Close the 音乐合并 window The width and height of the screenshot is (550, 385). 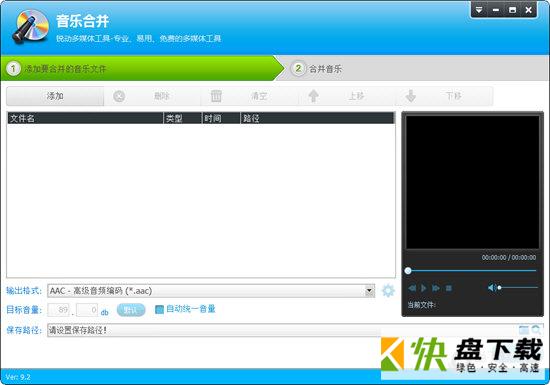tap(529, 10)
